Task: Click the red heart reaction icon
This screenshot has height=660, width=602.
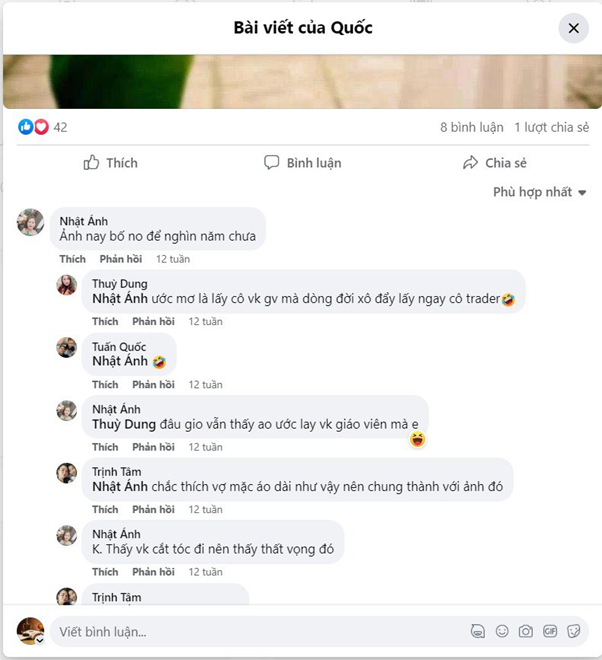Action: tap(41, 127)
